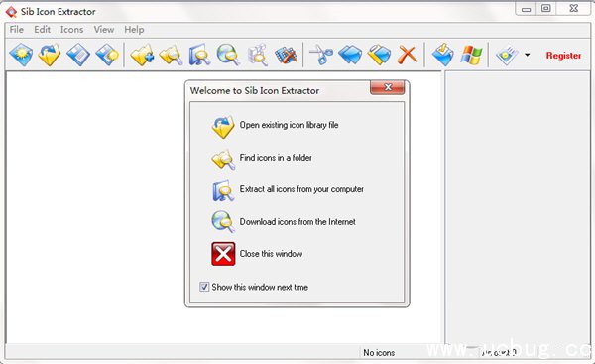Click the Copy toolbar icon
Viewport: 595px width, 364px height.
pos(350,55)
